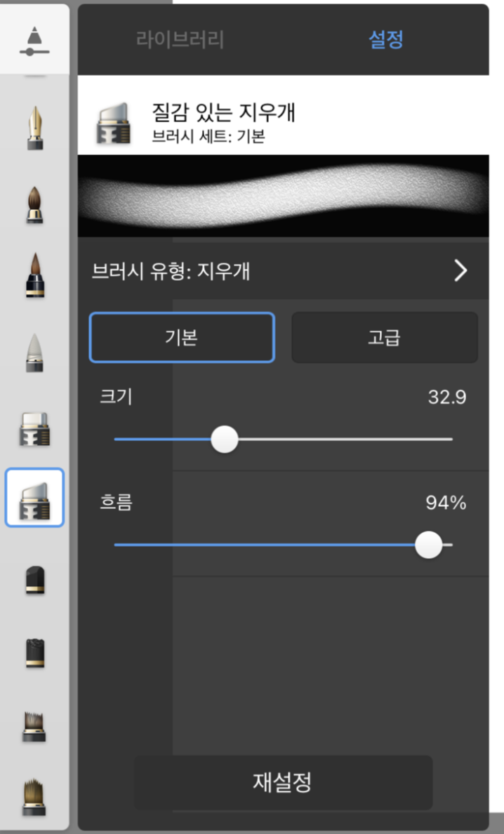Select the 기본 settings mode

click(182, 337)
